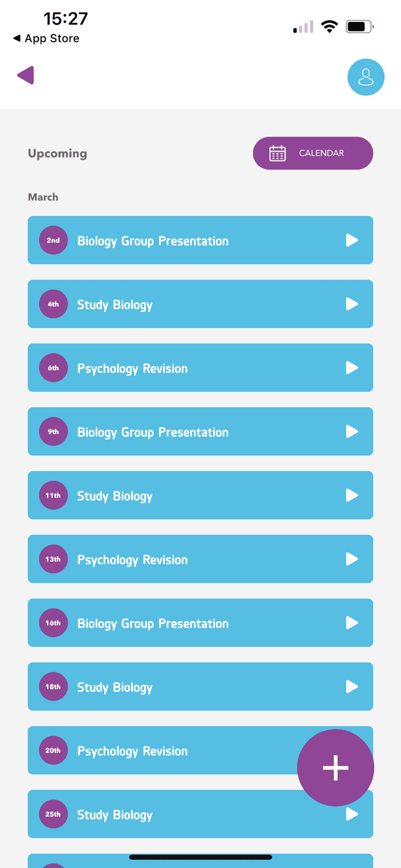Tap the play arrow on Biology Group Presentation (16th)
The height and width of the screenshot is (868, 401).
(x=352, y=622)
